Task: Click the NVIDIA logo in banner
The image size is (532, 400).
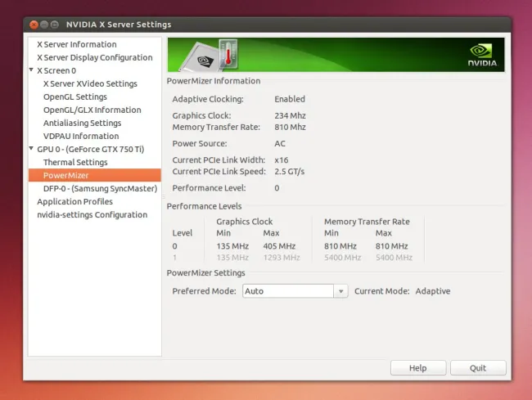Action: pyautogui.click(x=482, y=56)
